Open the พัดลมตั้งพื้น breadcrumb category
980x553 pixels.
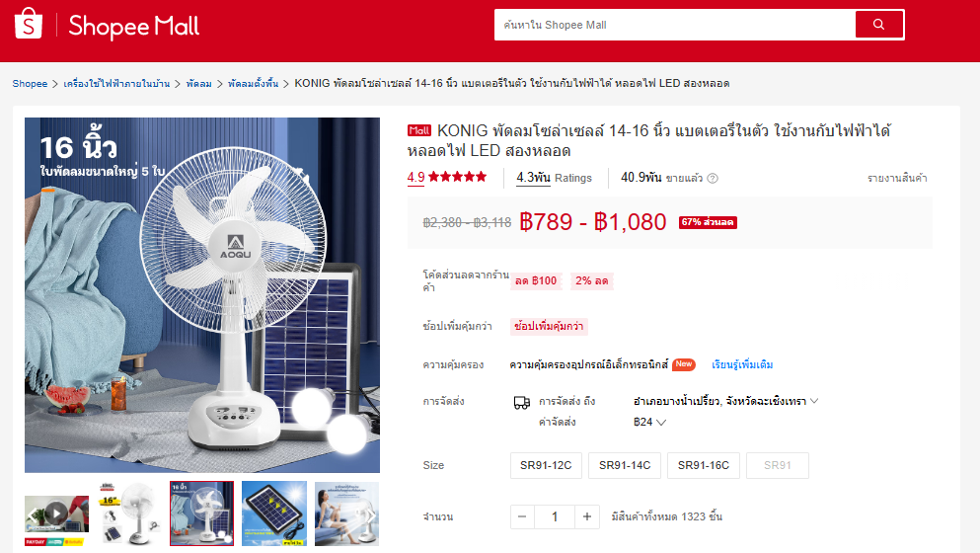click(x=253, y=84)
